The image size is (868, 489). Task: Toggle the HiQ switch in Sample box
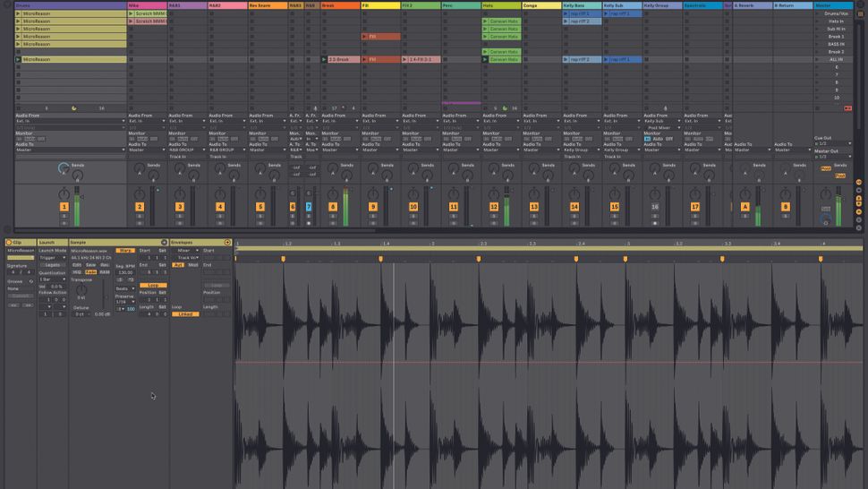pyautogui.click(x=77, y=272)
